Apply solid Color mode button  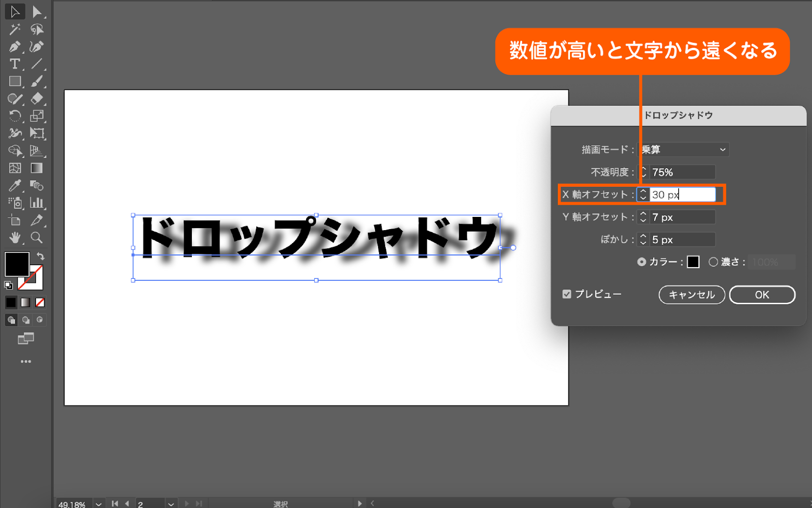pos(11,303)
